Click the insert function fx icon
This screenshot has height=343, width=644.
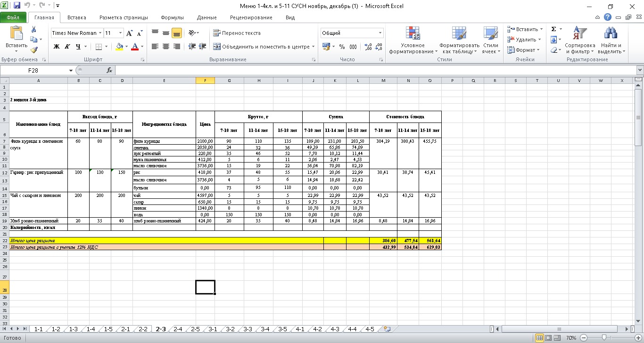tap(109, 70)
